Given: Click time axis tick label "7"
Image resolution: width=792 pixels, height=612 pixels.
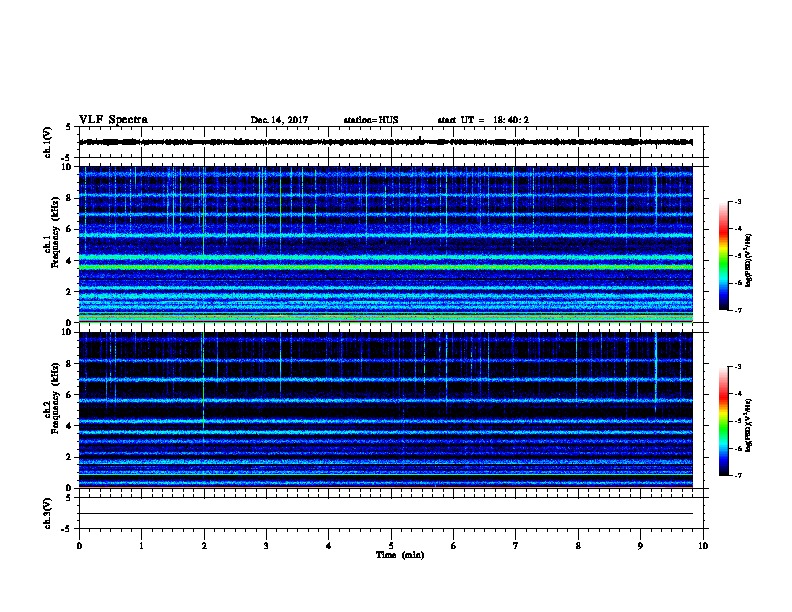Looking at the screenshot, I should [x=516, y=545].
